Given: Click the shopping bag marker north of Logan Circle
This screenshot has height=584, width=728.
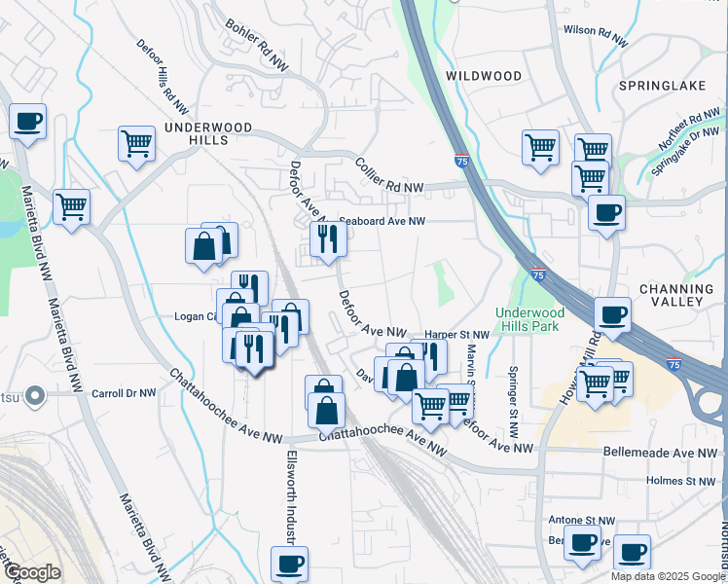Looking at the screenshot, I should pos(204,247).
